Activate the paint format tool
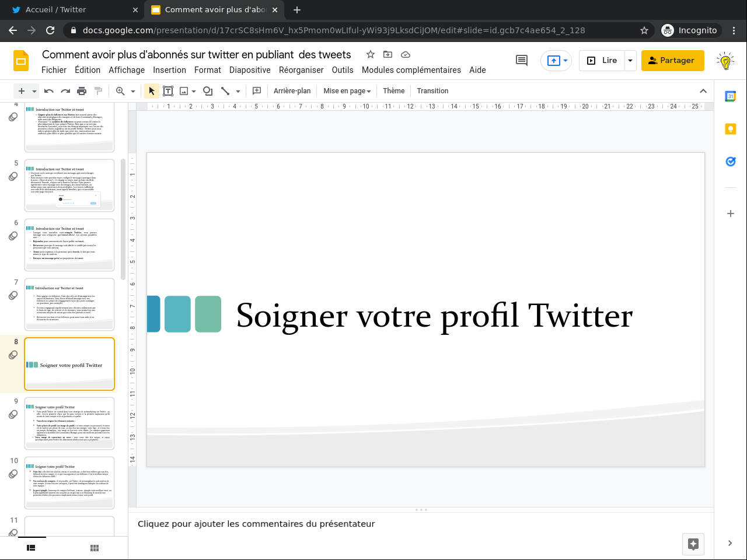The image size is (747, 560). coord(98,91)
